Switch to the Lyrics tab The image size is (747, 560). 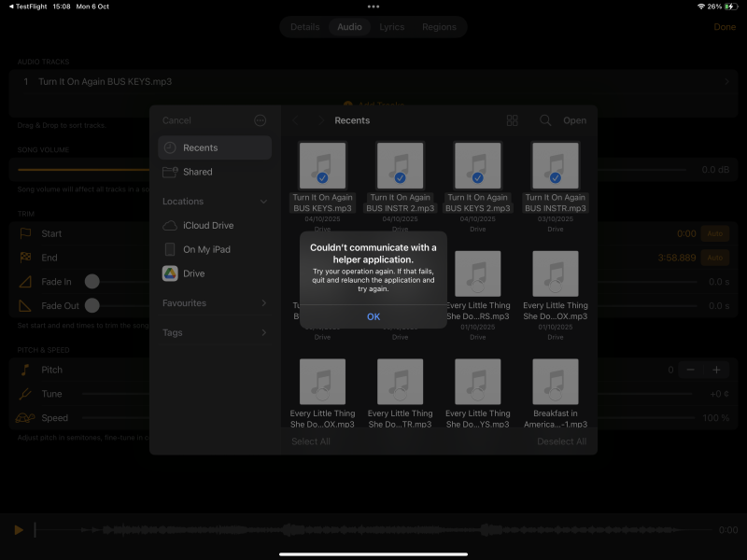pos(391,27)
